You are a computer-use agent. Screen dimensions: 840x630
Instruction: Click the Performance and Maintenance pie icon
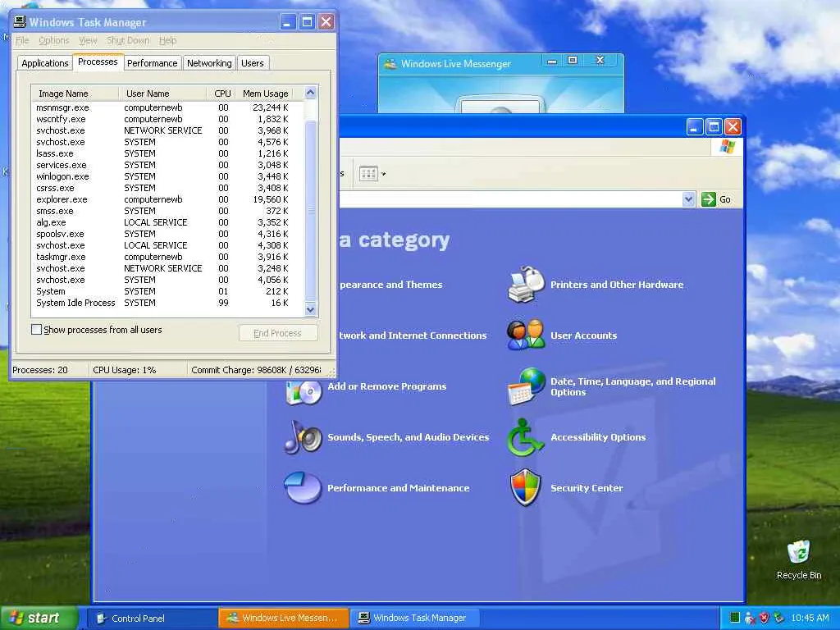[302, 487]
